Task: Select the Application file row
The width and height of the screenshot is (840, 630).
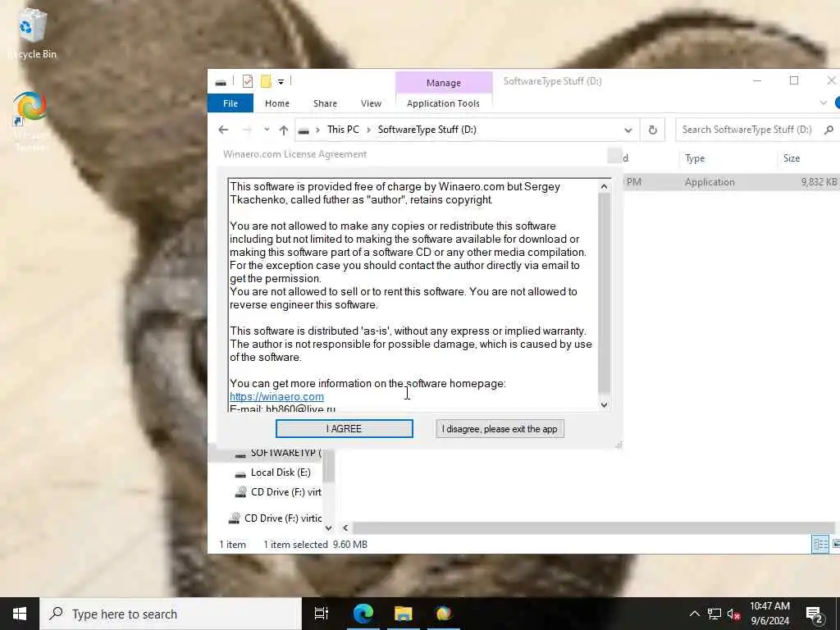Action: click(x=731, y=182)
